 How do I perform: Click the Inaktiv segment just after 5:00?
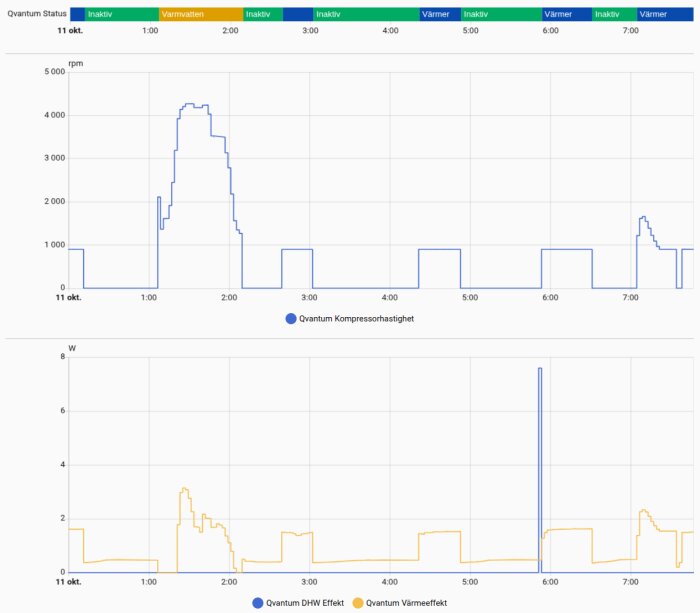(501, 15)
